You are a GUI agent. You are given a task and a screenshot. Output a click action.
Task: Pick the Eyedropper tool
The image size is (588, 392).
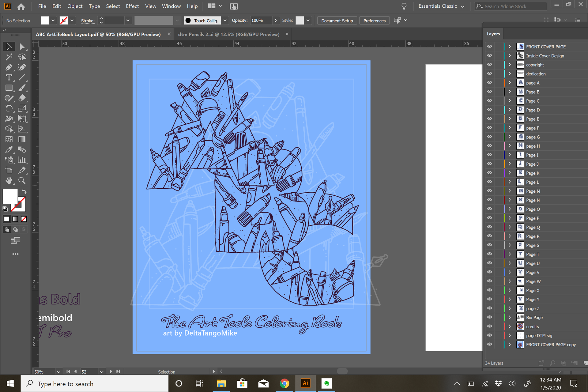click(9, 150)
